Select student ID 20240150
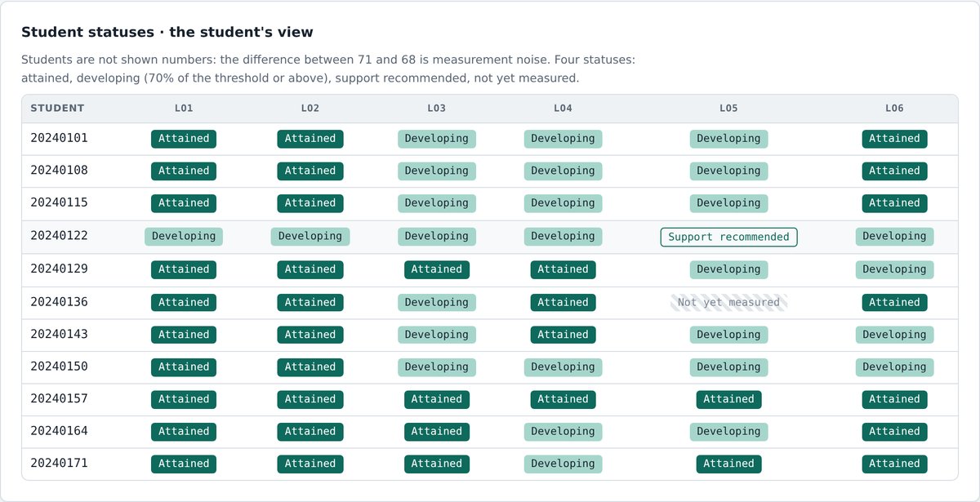980x502 pixels. point(59,367)
